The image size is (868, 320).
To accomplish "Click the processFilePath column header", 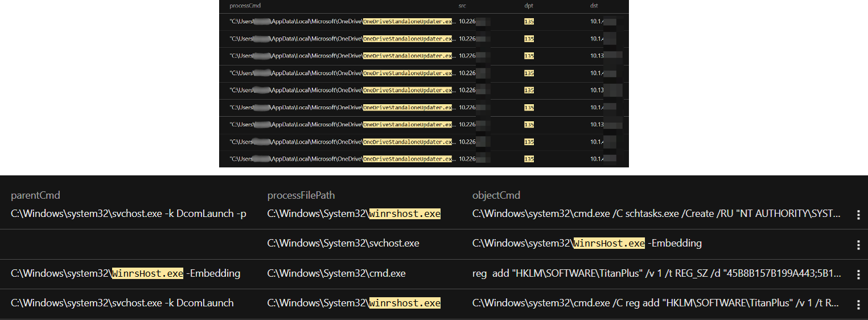I will coord(301,195).
